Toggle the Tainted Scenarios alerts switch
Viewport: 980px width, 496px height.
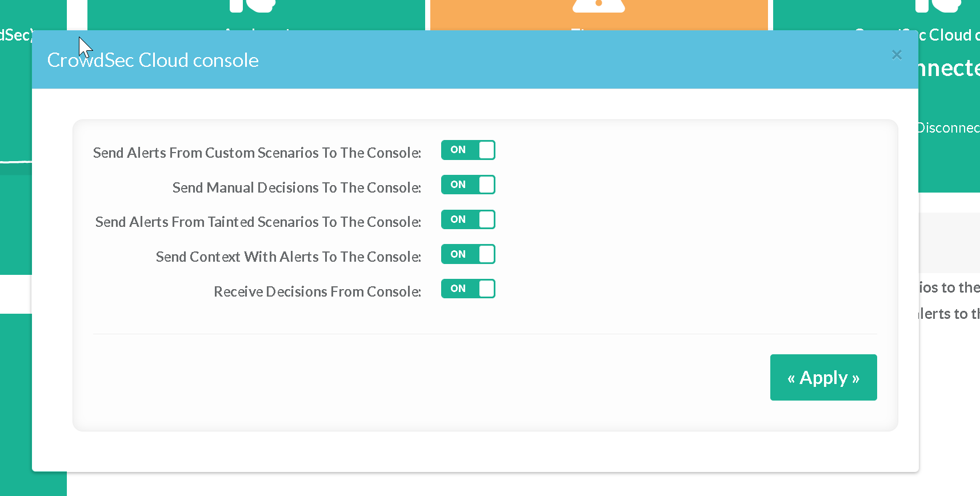click(468, 220)
